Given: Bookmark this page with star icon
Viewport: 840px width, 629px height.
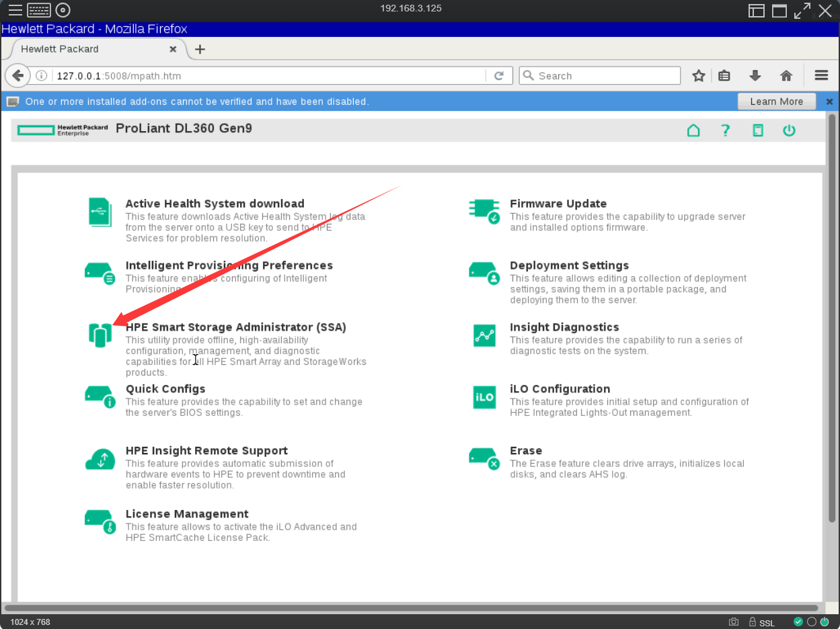Looking at the screenshot, I should click(x=699, y=76).
